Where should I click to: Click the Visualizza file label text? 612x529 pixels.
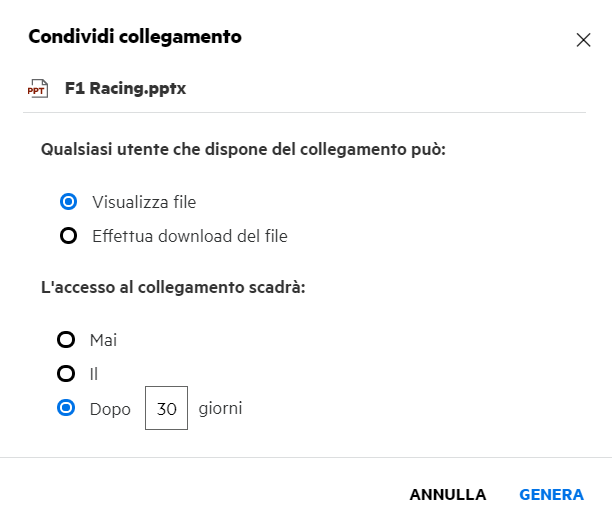click(x=142, y=202)
